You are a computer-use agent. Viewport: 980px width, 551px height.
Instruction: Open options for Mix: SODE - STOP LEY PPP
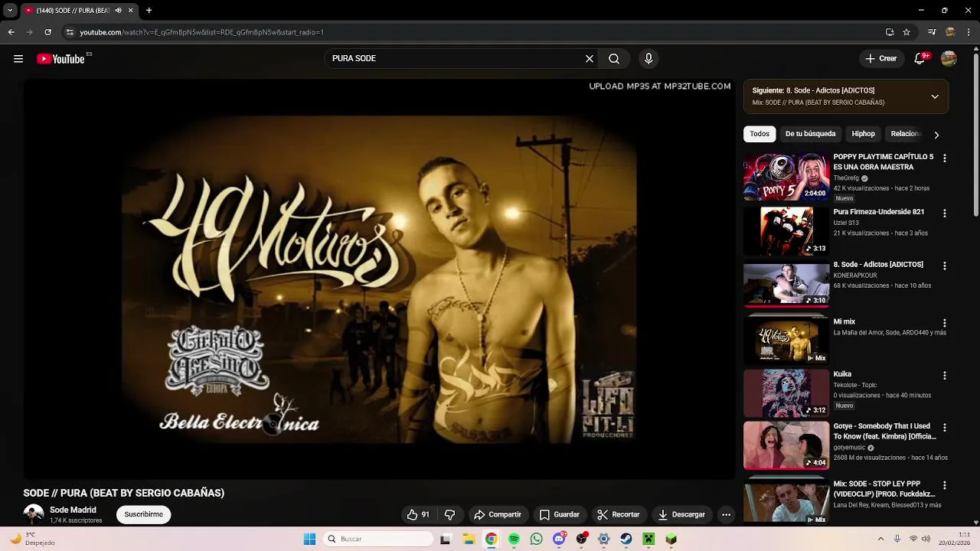944,485
